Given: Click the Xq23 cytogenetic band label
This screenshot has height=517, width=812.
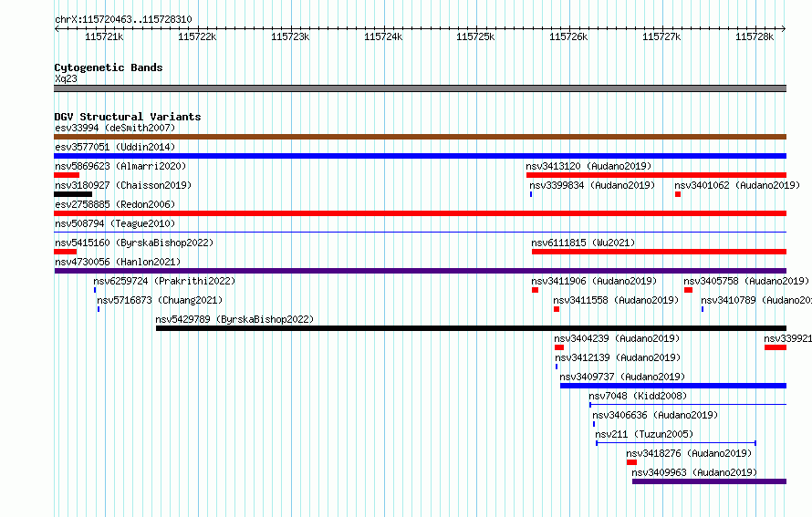Looking at the screenshot, I should (x=66, y=78).
